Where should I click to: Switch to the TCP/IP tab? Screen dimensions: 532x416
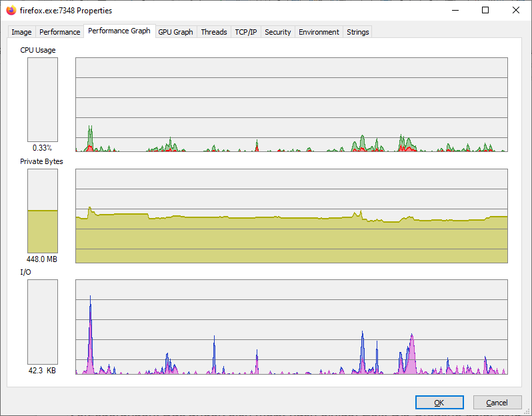click(245, 32)
